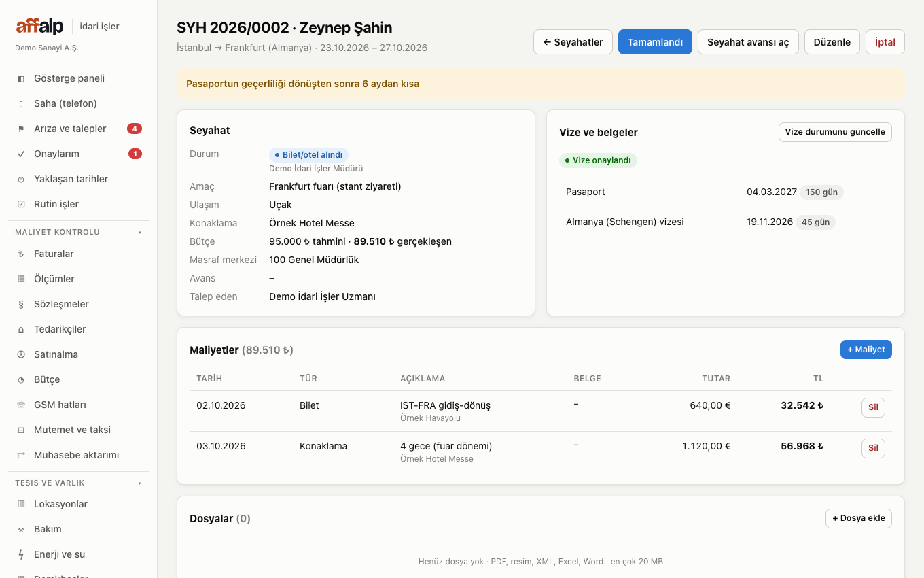Image resolution: width=924 pixels, height=578 pixels.
Task: Click the 1.120,00 € amount cell
Action: click(707, 446)
